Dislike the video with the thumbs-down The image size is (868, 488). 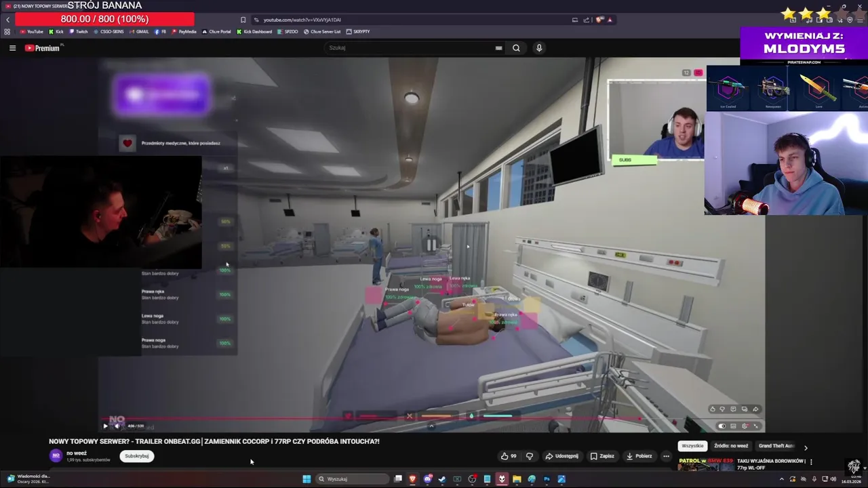coord(530,456)
